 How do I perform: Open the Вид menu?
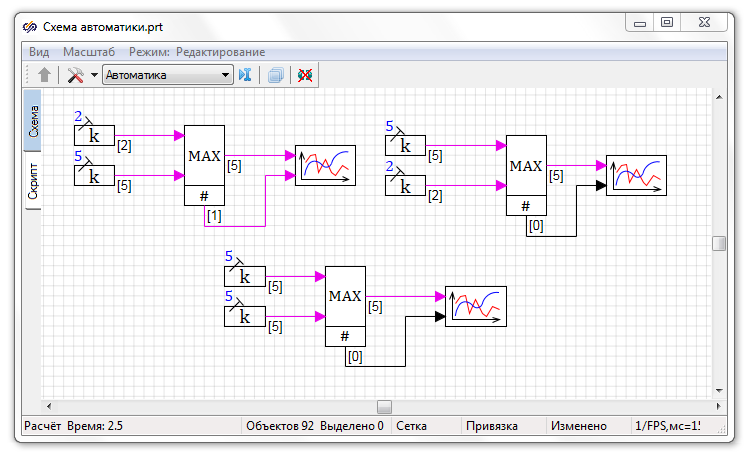(x=39, y=51)
